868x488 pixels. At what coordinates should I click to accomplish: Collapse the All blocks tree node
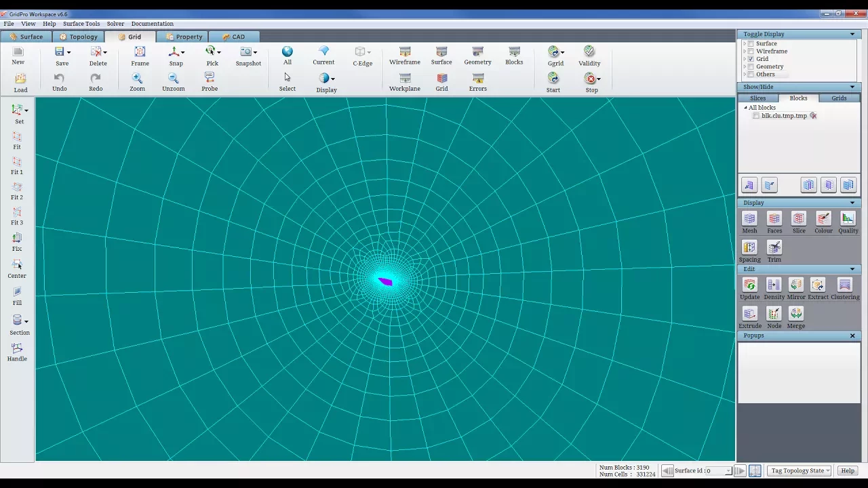point(745,108)
